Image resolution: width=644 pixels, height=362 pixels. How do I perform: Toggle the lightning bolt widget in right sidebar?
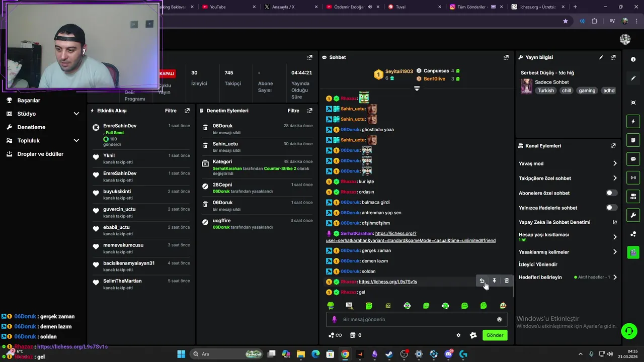pyautogui.click(x=633, y=122)
